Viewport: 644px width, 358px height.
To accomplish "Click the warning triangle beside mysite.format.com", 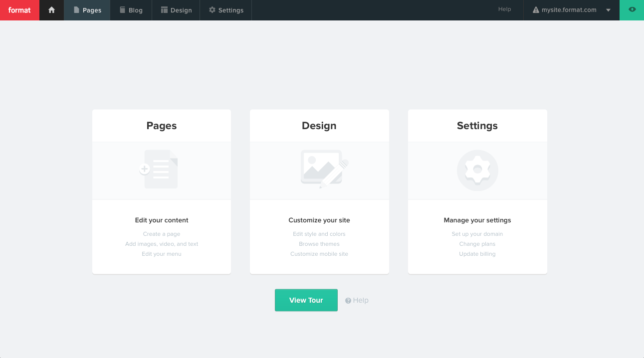I will pyautogui.click(x=536, y=10).
